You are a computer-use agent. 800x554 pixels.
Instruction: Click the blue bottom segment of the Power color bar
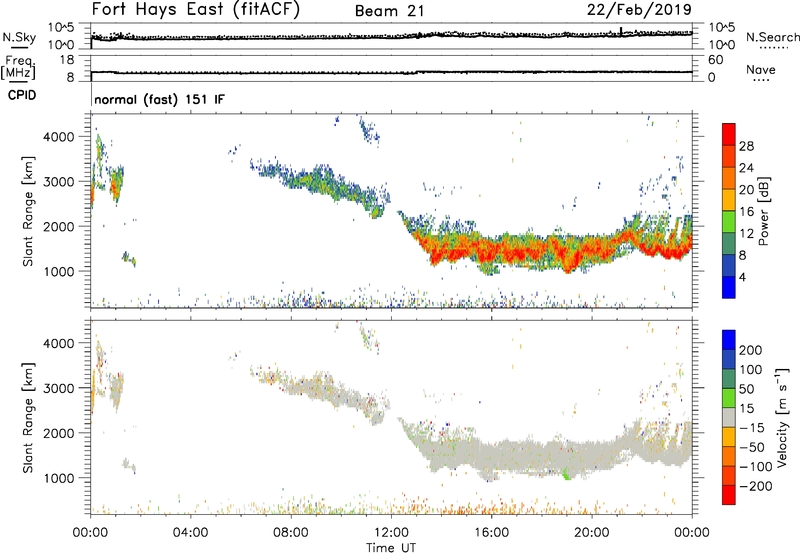pyautogui.click(x=729, y=287)
